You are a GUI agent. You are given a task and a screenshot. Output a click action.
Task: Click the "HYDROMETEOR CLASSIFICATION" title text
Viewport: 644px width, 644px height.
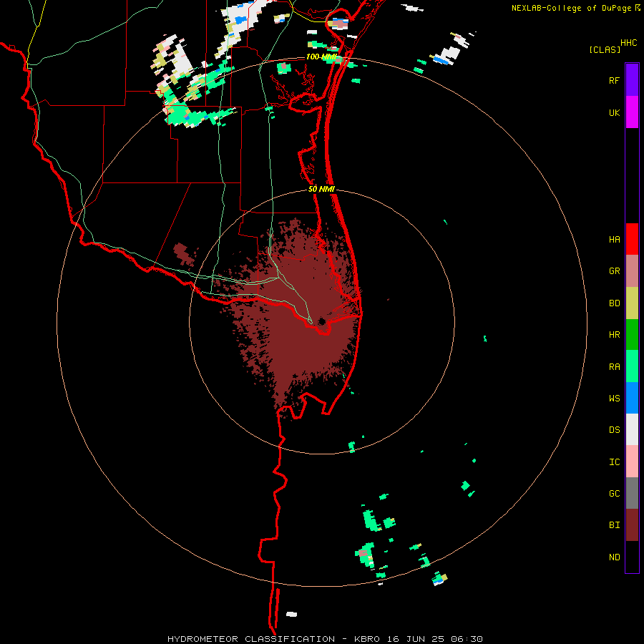point(251,639)
